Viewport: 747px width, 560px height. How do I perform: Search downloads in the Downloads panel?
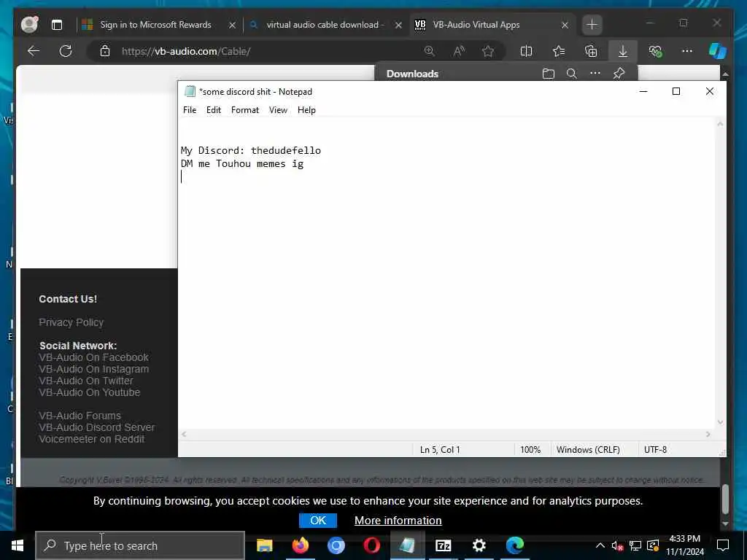pyautogui.click(x=572, y=74)
